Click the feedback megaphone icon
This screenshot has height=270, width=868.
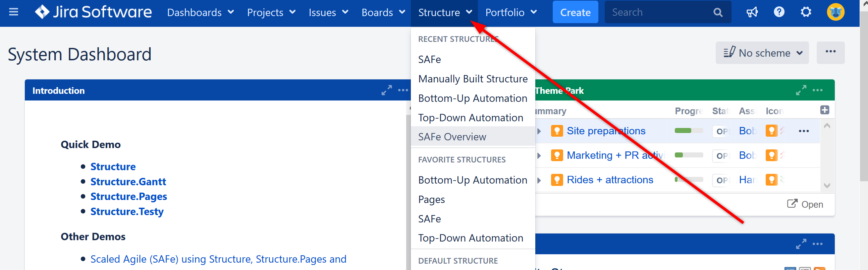752,12
